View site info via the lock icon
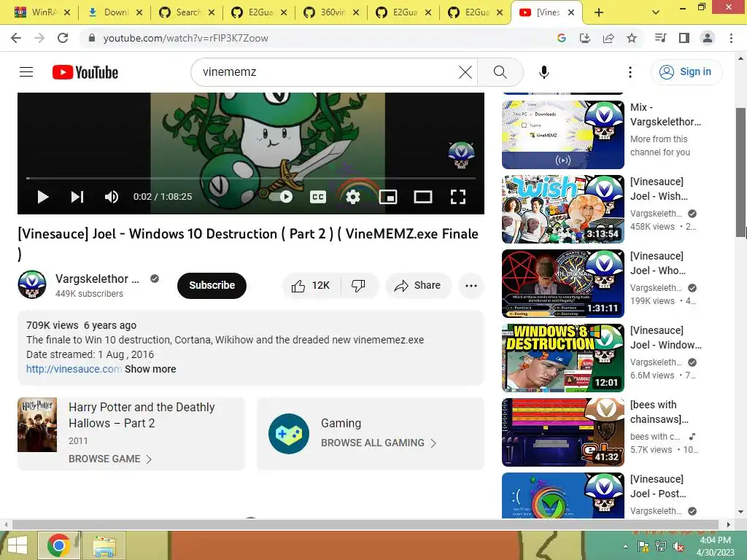The width and height of the screenshot is (747, 560). pyautogui.click(x=92, y=38)
